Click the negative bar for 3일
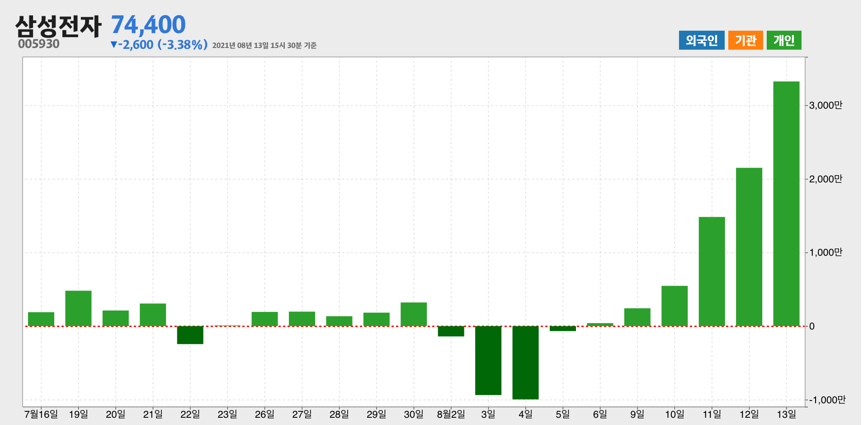Image resolution: width=868 pixels, height=425 pixels. [x=488, y=360]
